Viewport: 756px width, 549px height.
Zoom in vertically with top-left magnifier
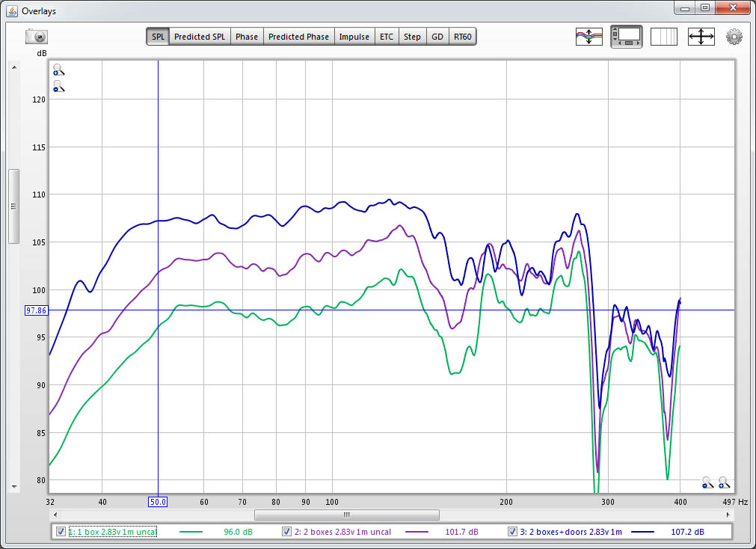(58, 70)
